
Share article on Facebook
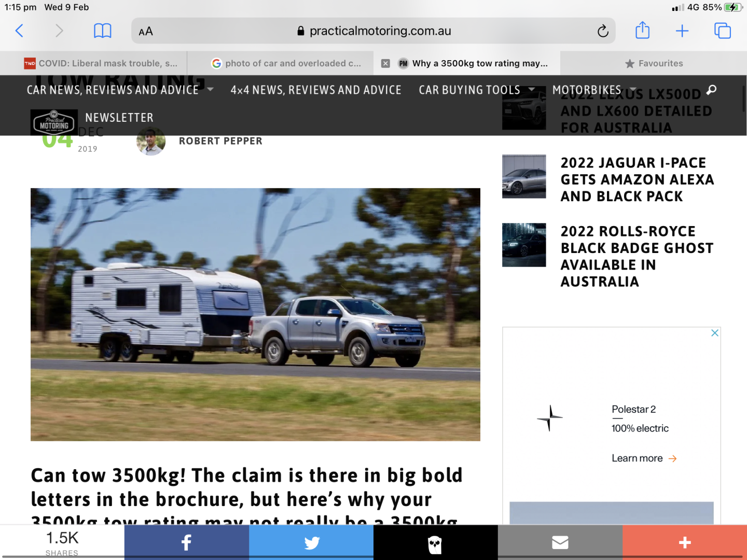click(x=187, y=542)
